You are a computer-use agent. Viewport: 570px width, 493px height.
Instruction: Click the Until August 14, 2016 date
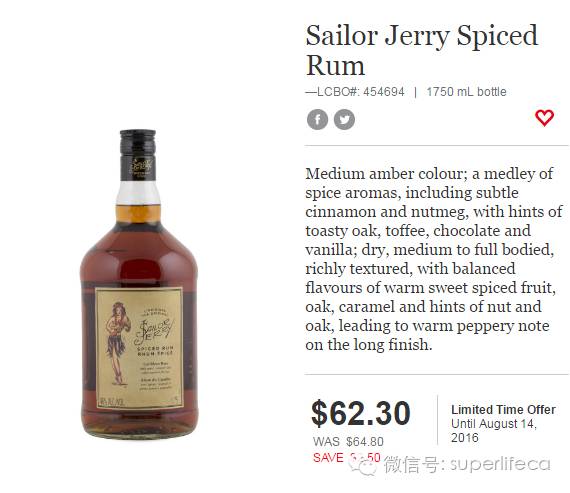(494, 431)
